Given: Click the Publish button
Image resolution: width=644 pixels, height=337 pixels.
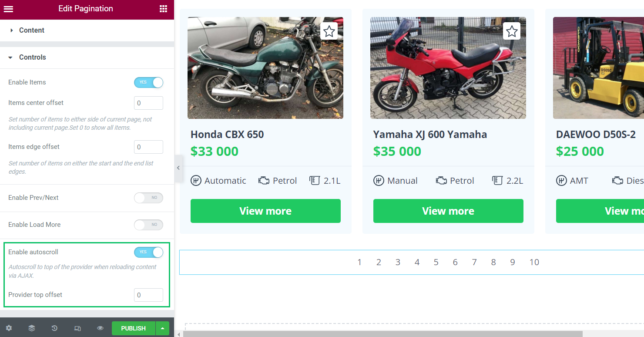Looking at the screenshot, I should point(134,328).
